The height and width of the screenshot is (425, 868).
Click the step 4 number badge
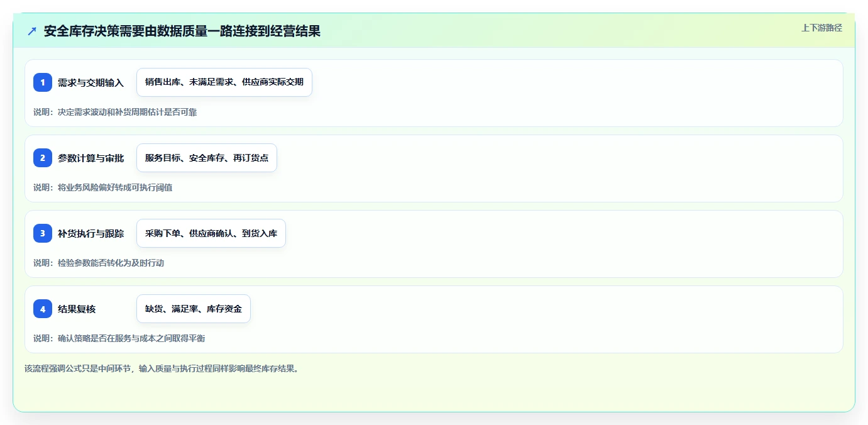pos(43,309)
